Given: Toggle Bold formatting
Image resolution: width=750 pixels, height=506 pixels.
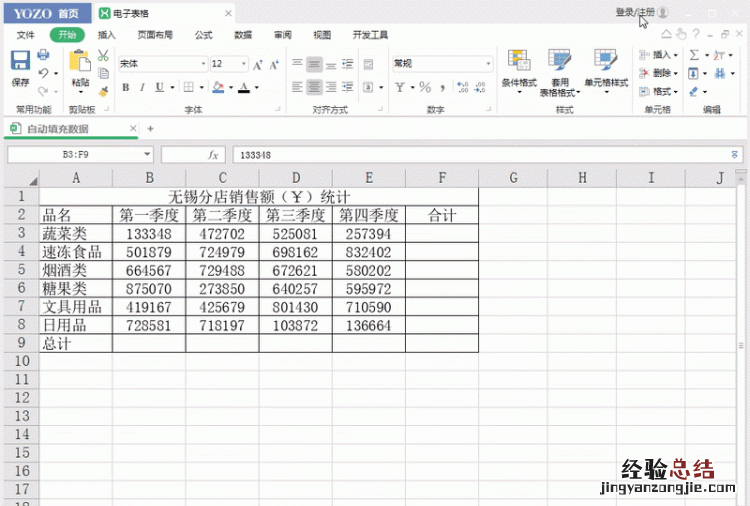Looking at the screenshot, I should coord(126,87).
